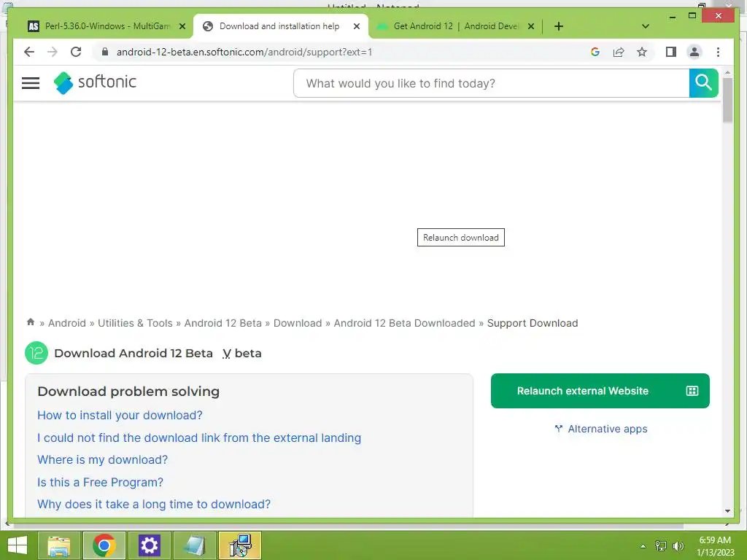This screenshot has width=747, height=560.
Task: Close the Get Android 12 tab
Action: [x=531, y=26]
